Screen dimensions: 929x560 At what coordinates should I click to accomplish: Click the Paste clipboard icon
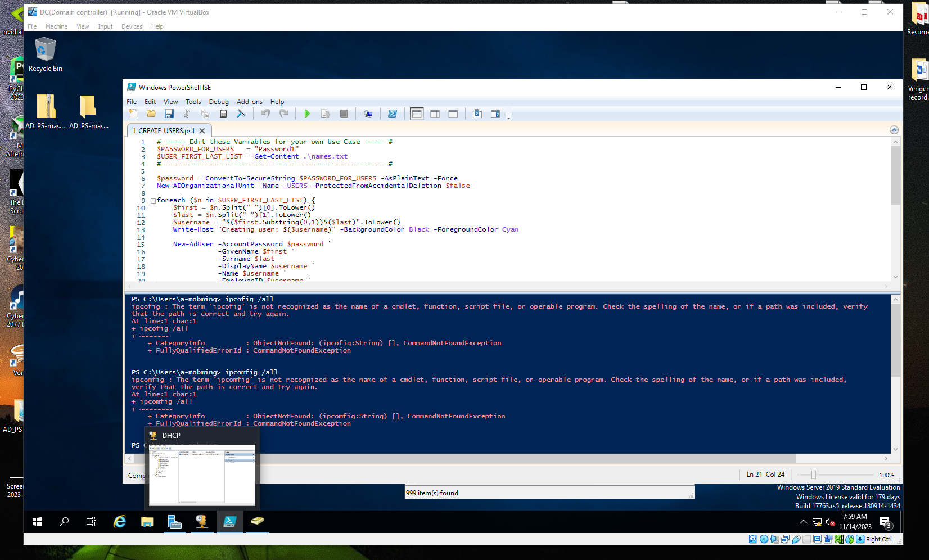click(223, 114)
